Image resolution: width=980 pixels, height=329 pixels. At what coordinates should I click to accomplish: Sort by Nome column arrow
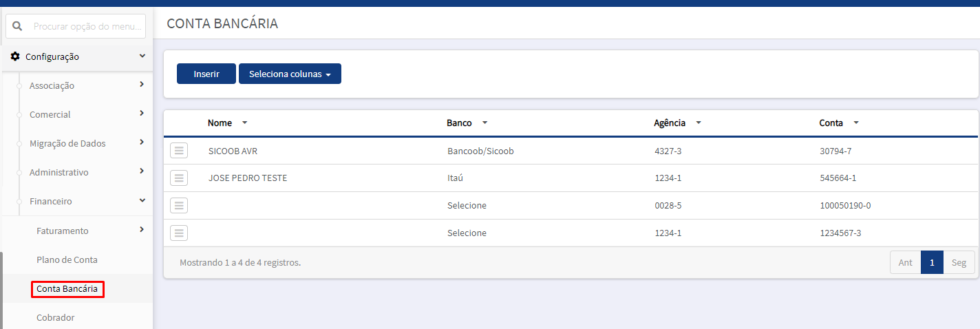point(244,123)
